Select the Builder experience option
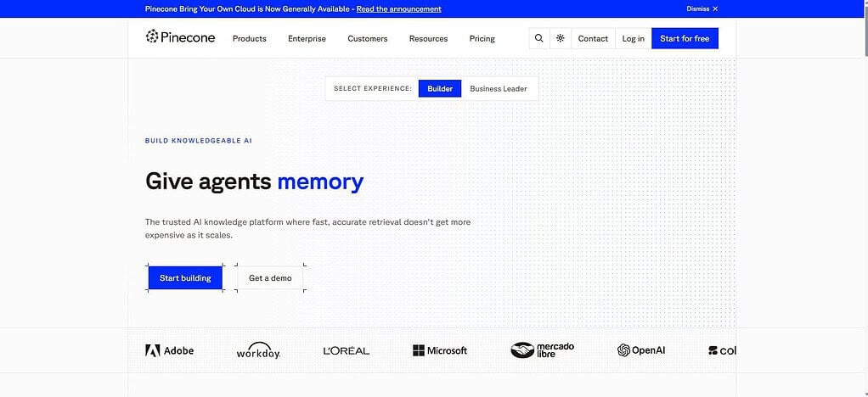This screenshot has height=397, width=868. [440, 88]
